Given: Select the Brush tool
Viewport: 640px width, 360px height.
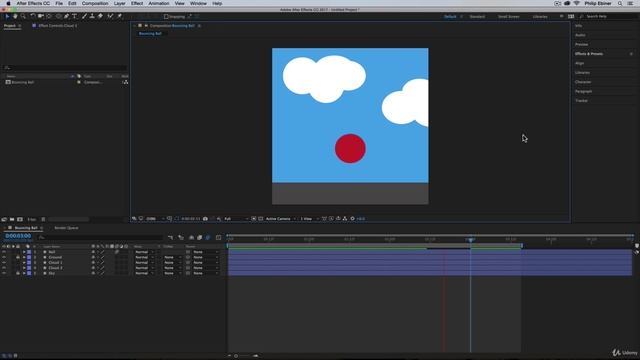Looking at the screenshot, I should (x=84, y=16).
